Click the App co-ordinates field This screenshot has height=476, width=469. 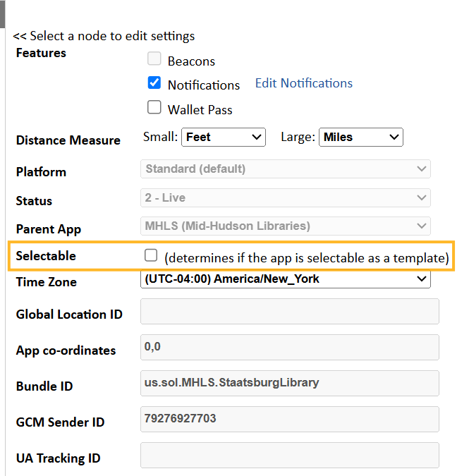tap(290, 347)
